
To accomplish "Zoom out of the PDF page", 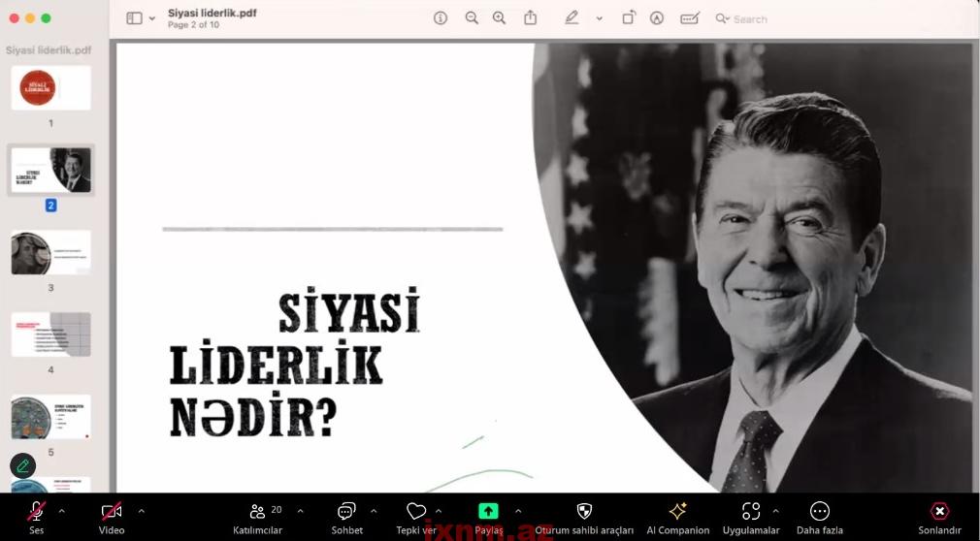I will [x=472, y=18].
